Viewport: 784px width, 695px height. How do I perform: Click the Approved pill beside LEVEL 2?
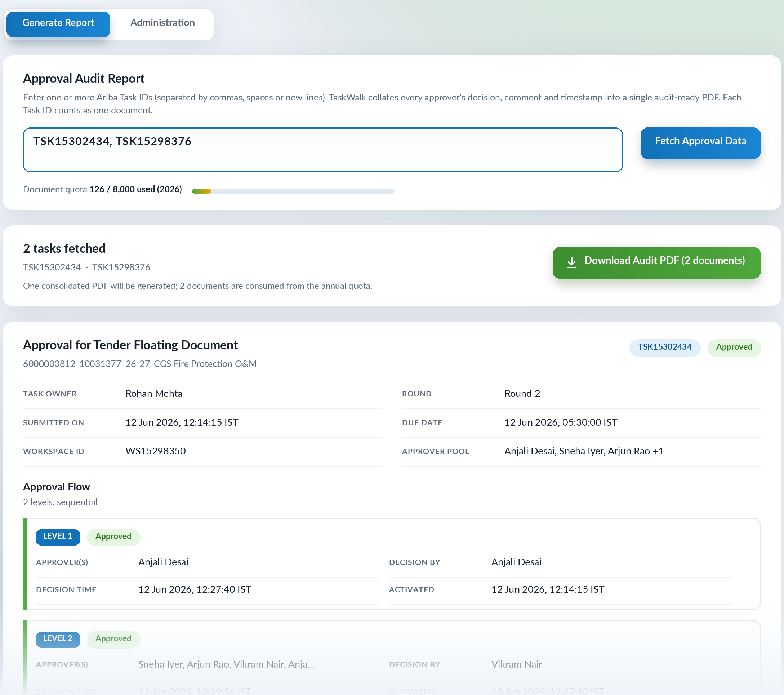113,639
